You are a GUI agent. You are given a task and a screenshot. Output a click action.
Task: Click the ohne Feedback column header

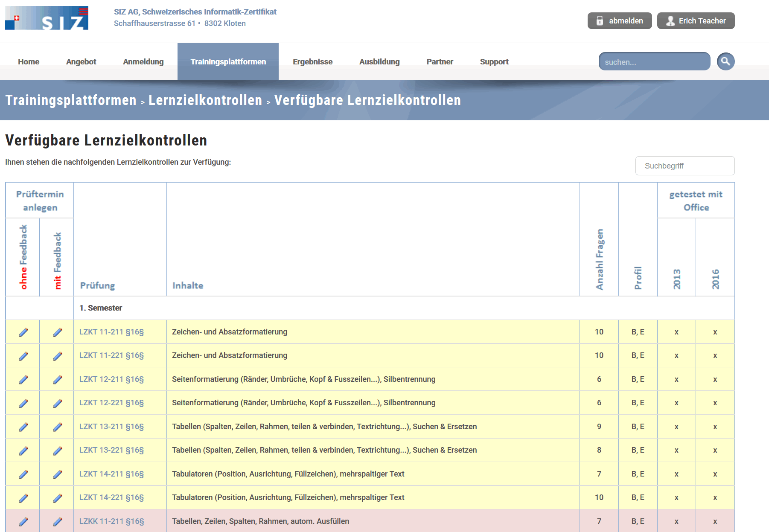pos(23,257)
